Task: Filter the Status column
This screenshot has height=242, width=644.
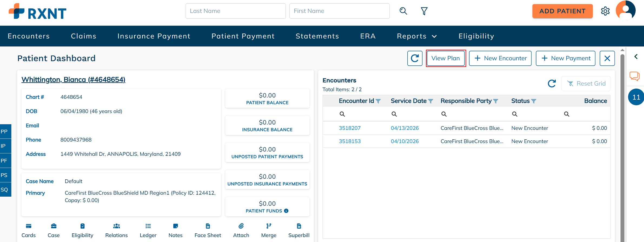Action: [534, 101]
